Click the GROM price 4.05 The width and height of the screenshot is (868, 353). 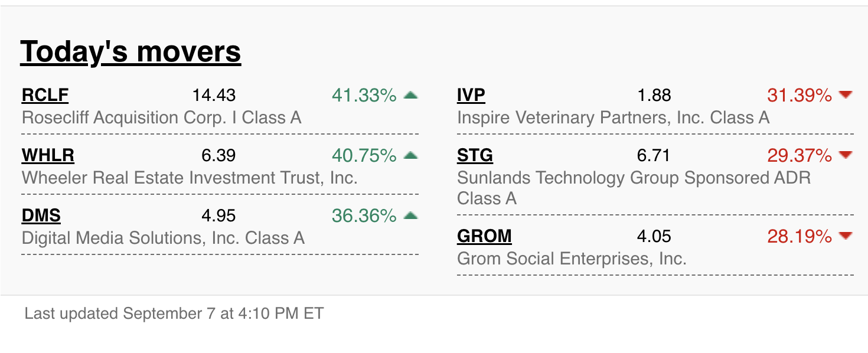tap(654, 236)
